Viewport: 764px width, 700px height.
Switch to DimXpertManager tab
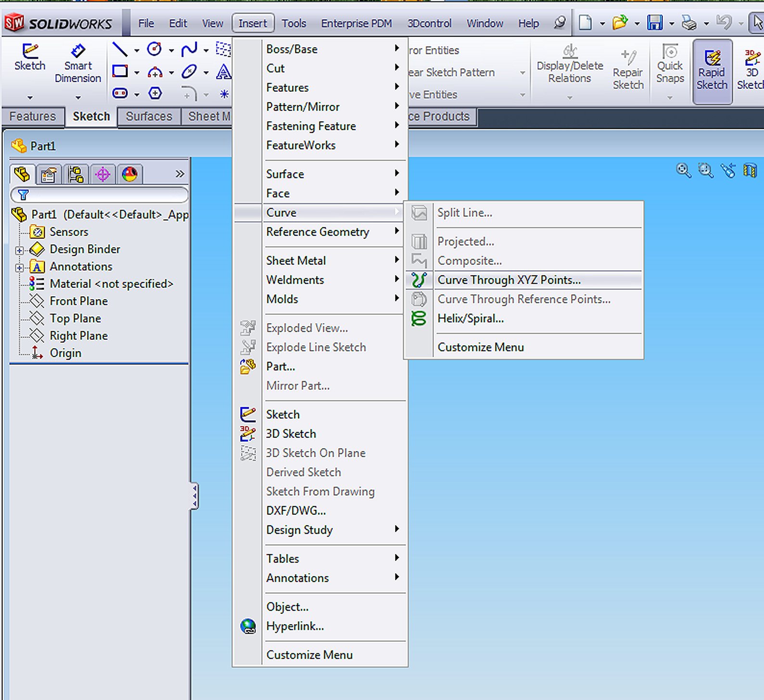(x=102, y=174)
